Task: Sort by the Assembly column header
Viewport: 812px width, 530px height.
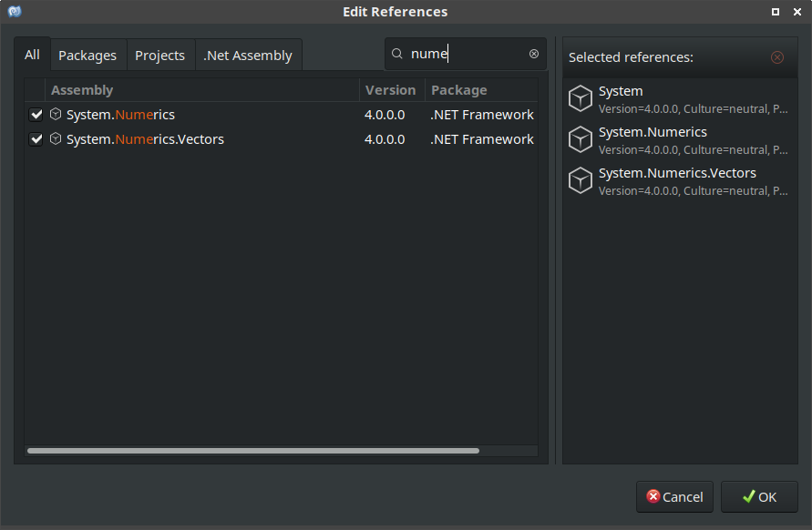Action: (x=202, y=90)
